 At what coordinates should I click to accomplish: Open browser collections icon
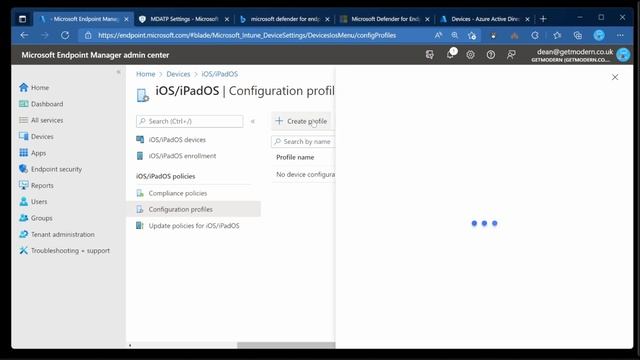coord(578,36)
